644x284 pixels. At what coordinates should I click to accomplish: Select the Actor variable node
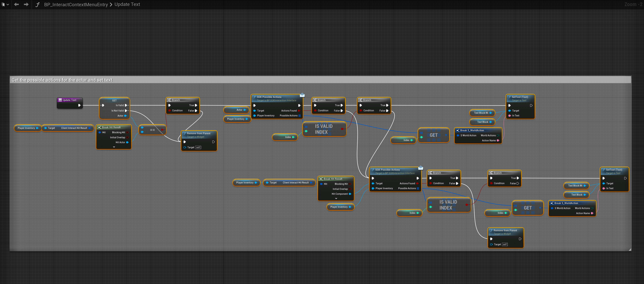[x=236, y=110]
